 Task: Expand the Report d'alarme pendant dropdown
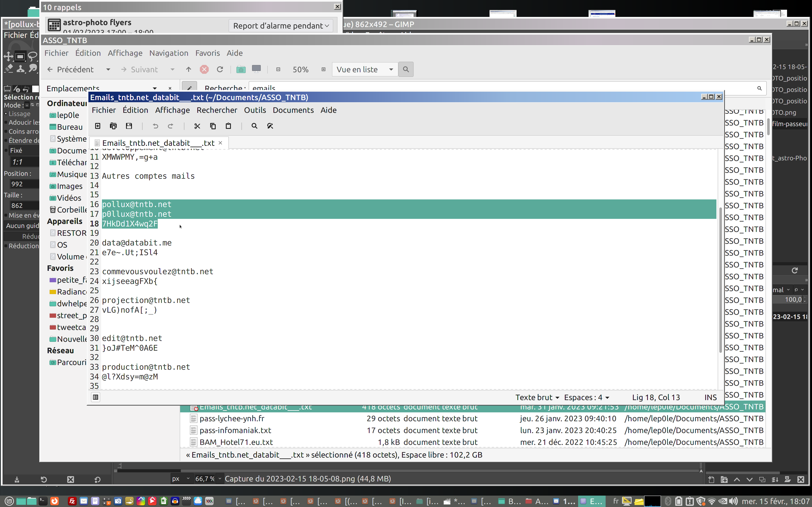tap(281, 26)
